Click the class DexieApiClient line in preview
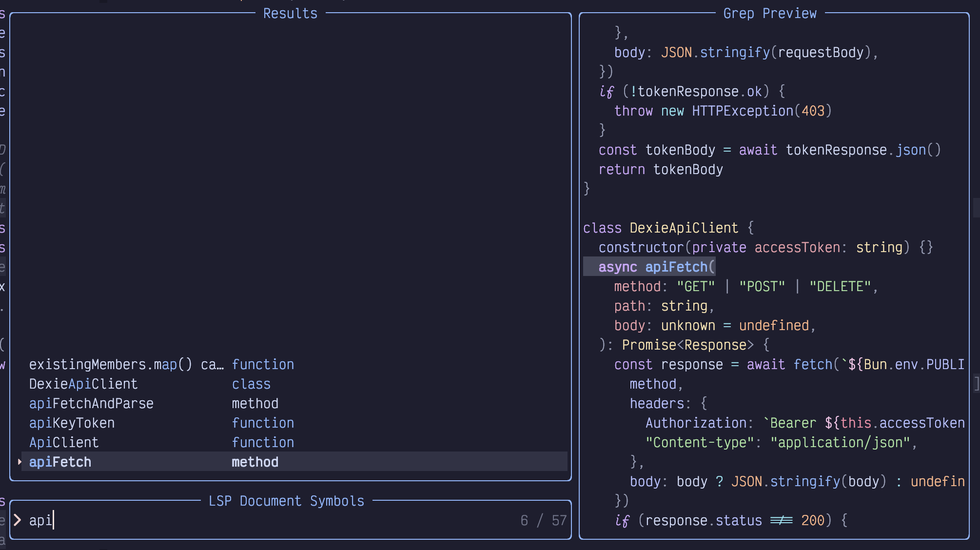980x550 pixels. click(668, 228)
